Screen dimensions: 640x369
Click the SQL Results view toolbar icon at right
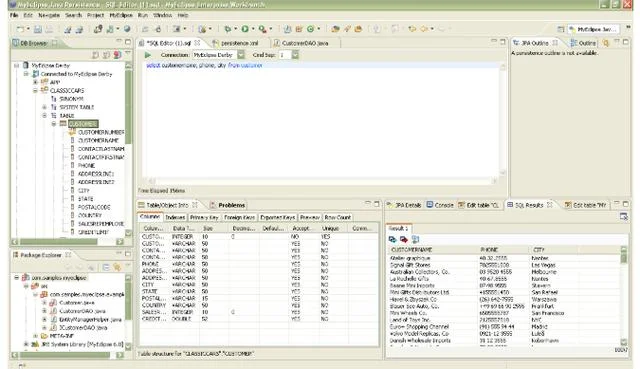(x=624, y=217)
